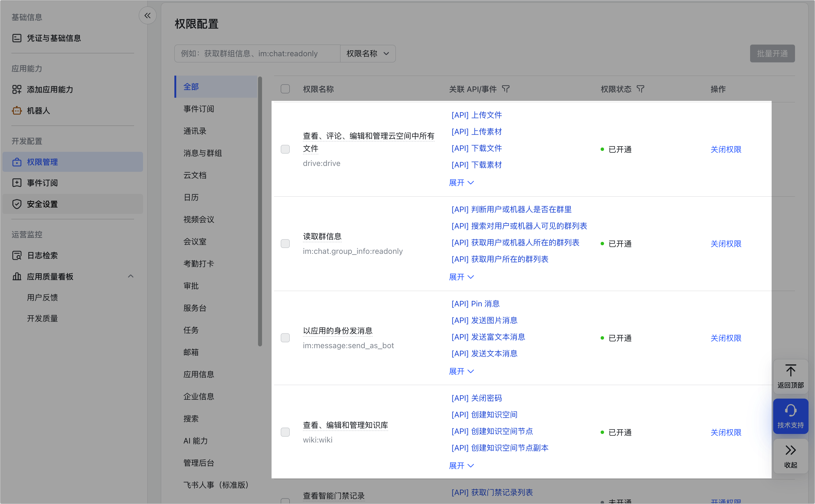Image resolution: width=815 pixels, height=504 pixels.
Task: Click the 批量开通 button
Action: tap(772, 53)
